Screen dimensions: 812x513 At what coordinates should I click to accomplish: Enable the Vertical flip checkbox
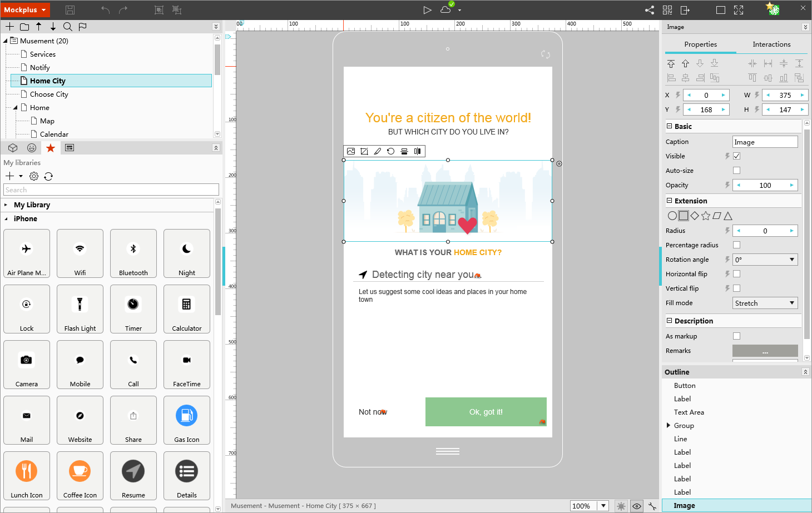737,288
